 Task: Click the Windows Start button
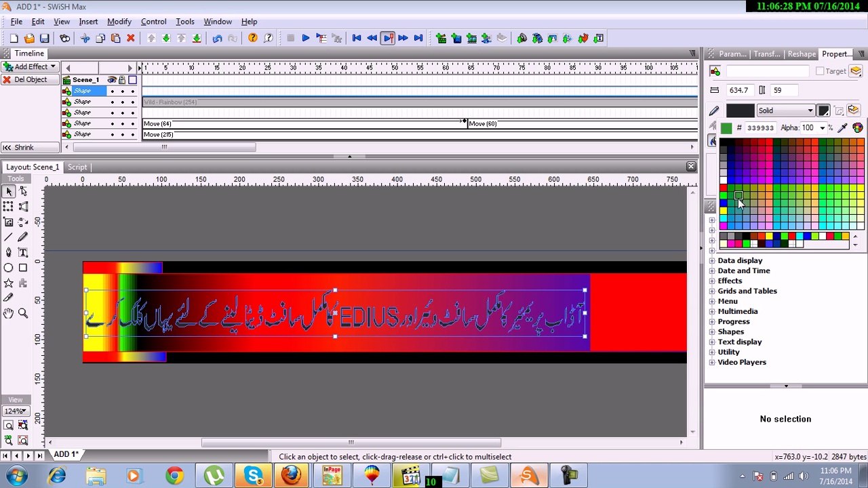(16, 476)
